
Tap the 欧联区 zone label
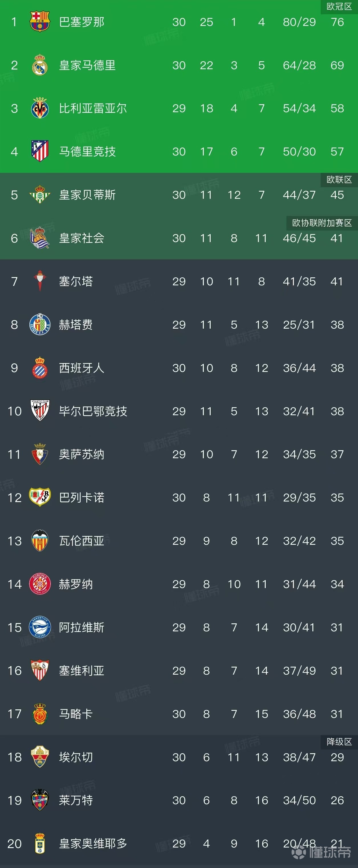coord(339,180)
